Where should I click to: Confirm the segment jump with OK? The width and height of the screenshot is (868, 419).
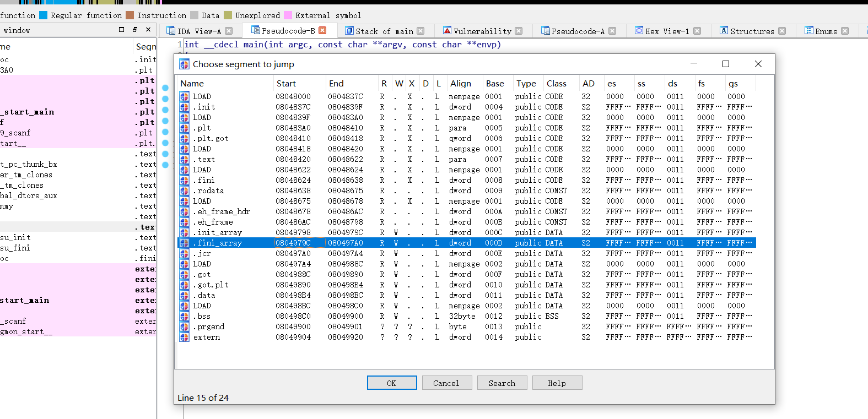[x=392, y=383]
